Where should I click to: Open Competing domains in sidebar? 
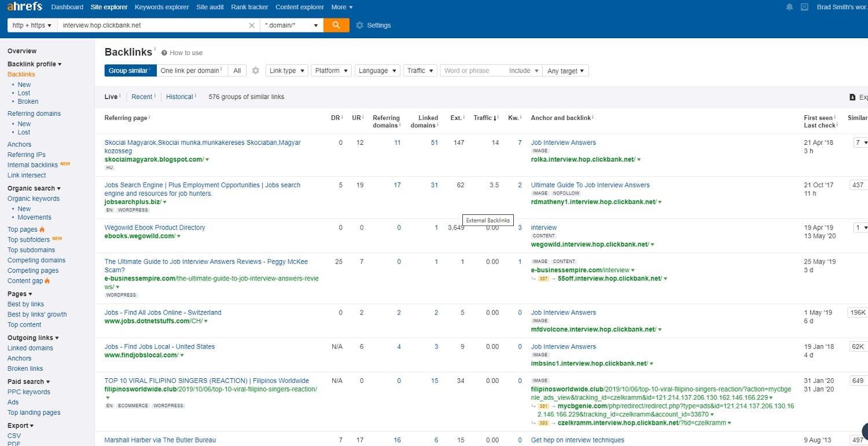(36, 260)
